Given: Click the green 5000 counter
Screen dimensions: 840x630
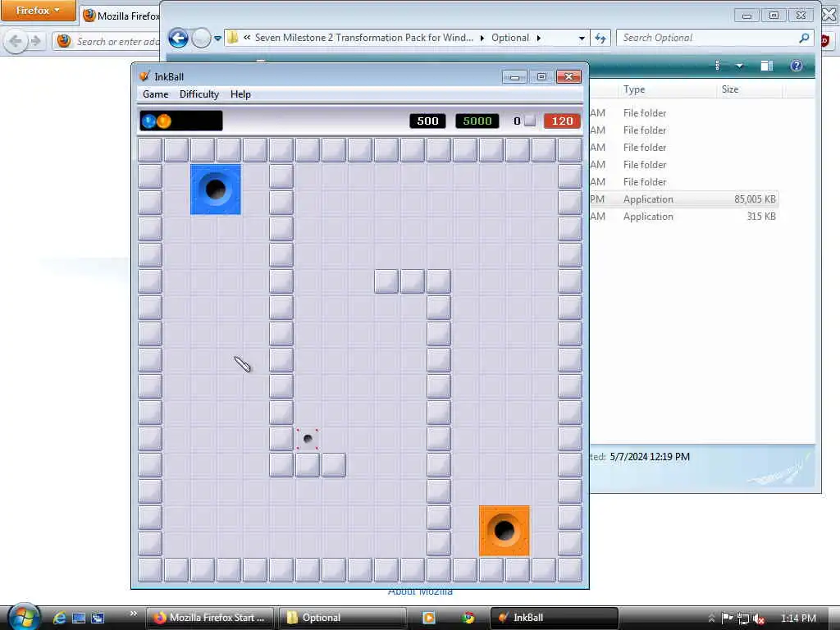Looking at the screenshot, I should (477, 121).
